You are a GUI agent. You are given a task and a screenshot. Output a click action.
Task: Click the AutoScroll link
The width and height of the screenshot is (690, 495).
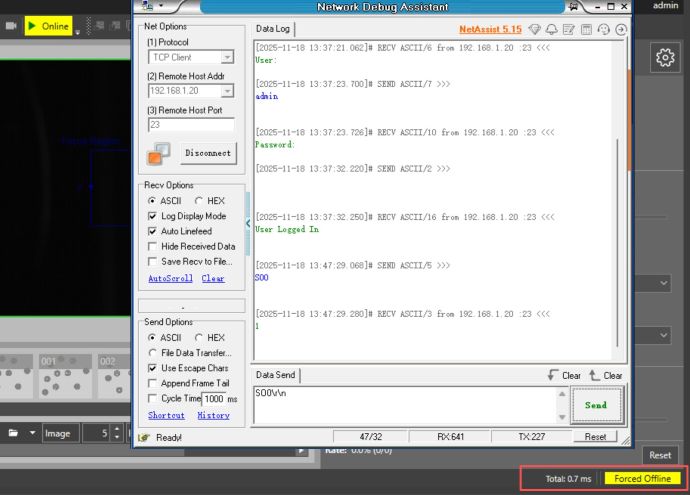pos(170,278)
